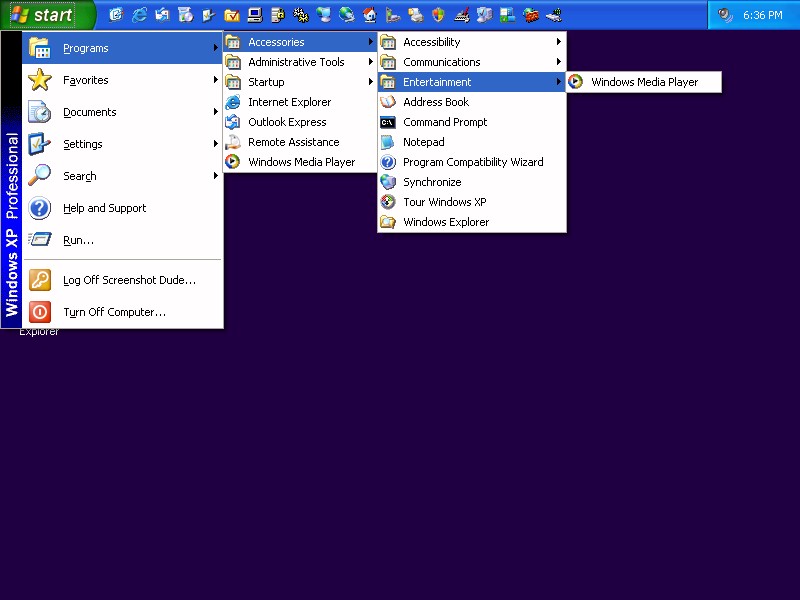Screen dimensions: 800x600
Task: Open Windows Explorer from Accessories
Action: (x=446, y=222)
